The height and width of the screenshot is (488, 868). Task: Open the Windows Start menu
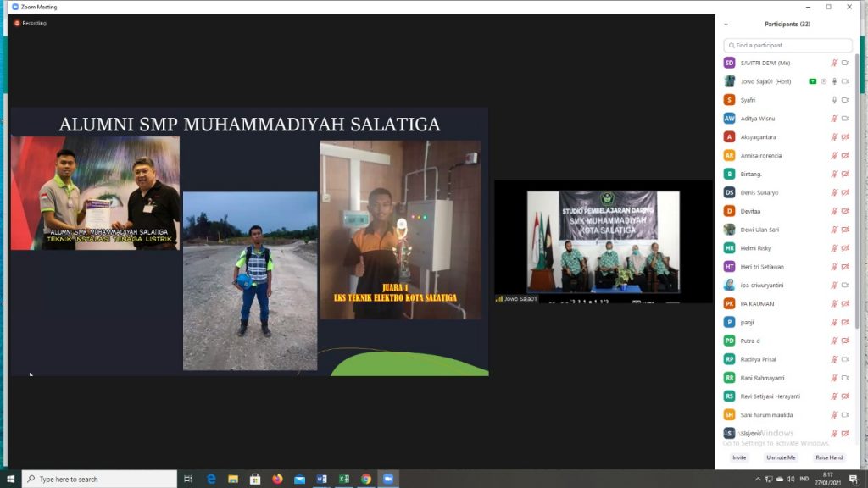pos(10,480)
